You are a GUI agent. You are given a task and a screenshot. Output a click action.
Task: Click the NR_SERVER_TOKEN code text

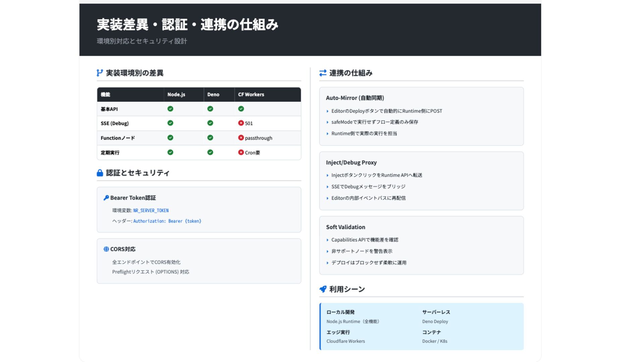[x=151, y=210]
